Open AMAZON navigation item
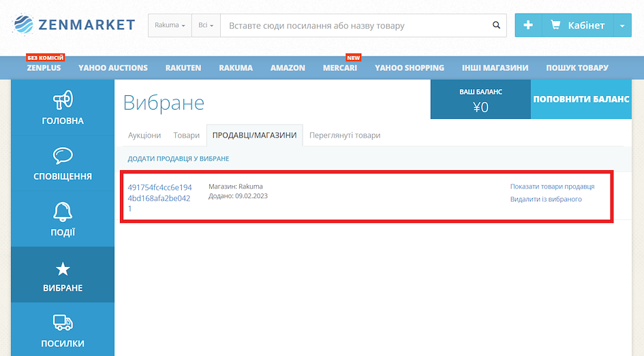 [288, 67]
